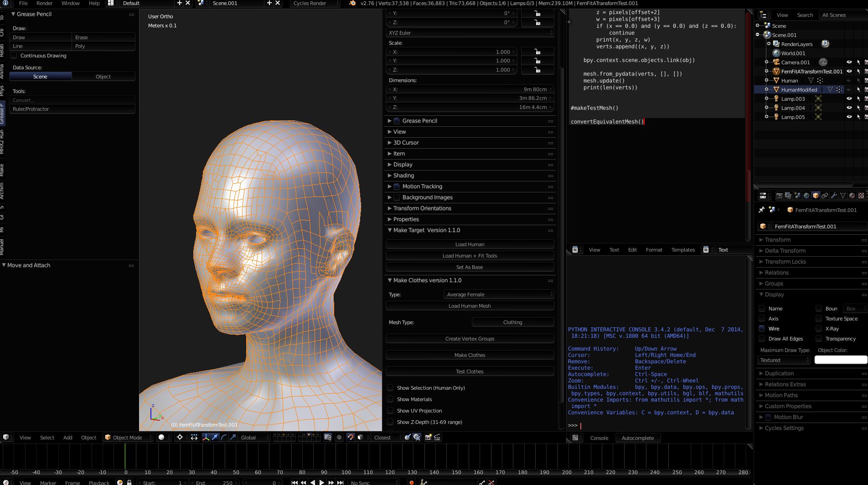Open the Textured maximum draw type dropdown
The width and height of the screenshot is (868, 485).
pyautogui.click(x=784, y=360)
